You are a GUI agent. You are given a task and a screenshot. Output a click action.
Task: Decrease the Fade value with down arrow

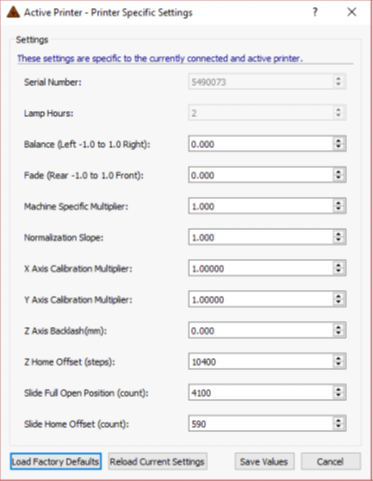point(338,178)
